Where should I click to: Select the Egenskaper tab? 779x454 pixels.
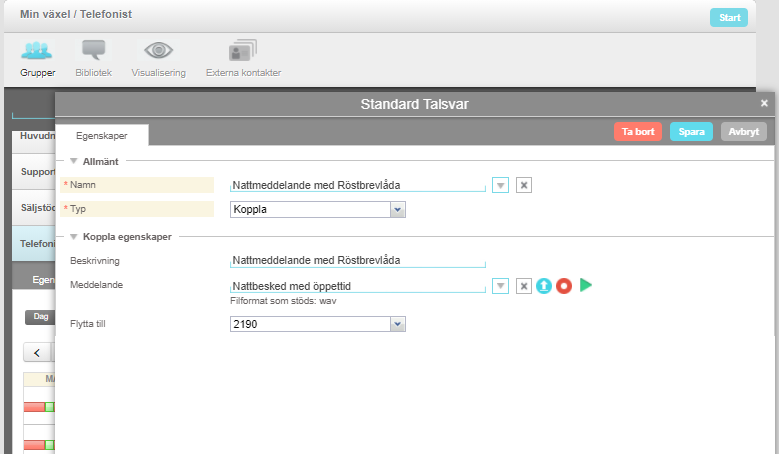tap(102, 135)
